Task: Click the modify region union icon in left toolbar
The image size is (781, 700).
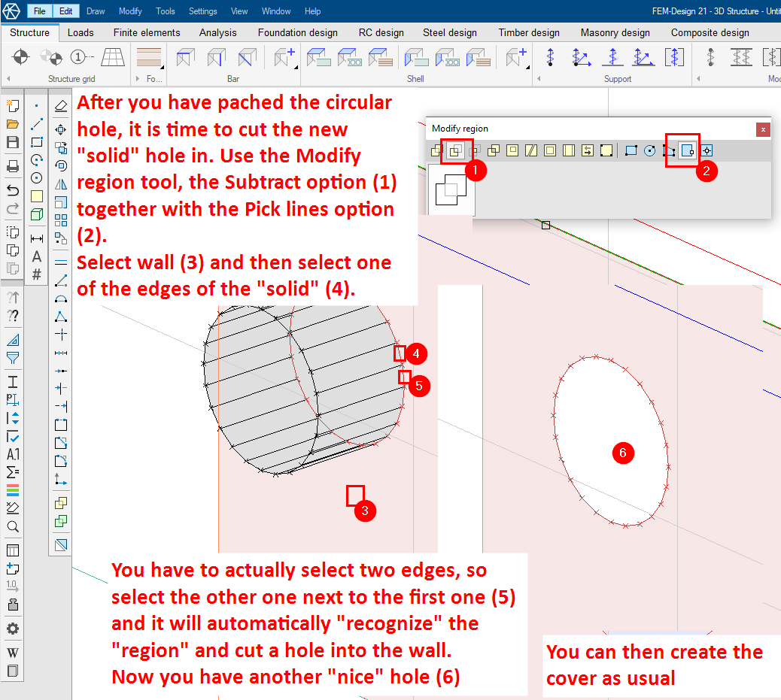Action: click(x=61, y=503)
